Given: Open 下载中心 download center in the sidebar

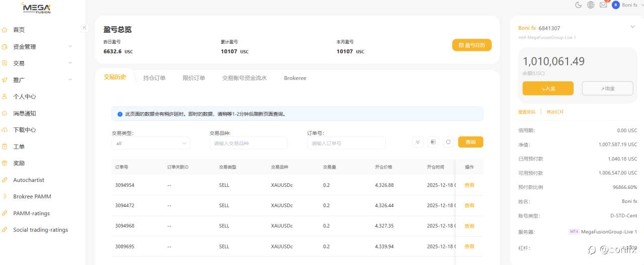Looking at the screenshot, I should pyautogui.click(x=24, y=130).
